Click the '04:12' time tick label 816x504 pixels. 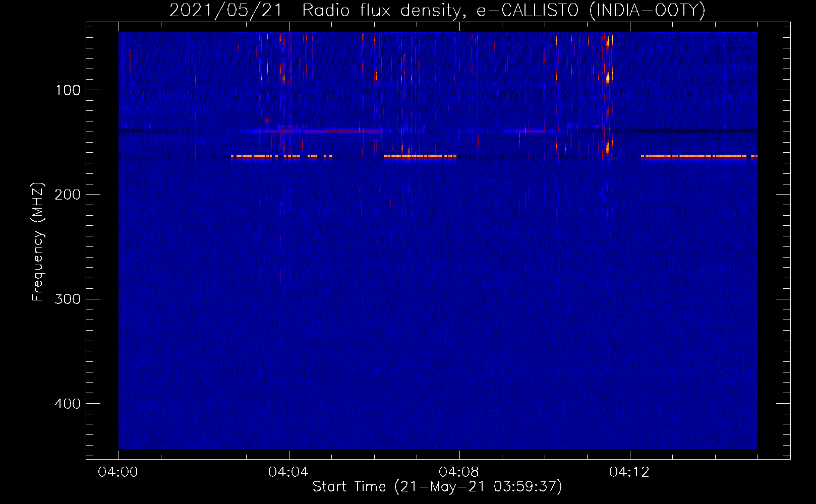(629, 472)
